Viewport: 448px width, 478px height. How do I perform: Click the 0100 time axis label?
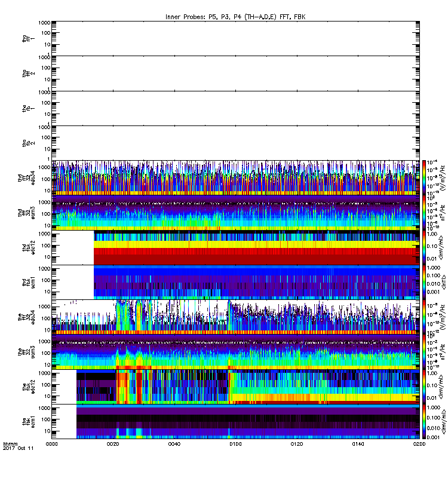coord(235,444)
